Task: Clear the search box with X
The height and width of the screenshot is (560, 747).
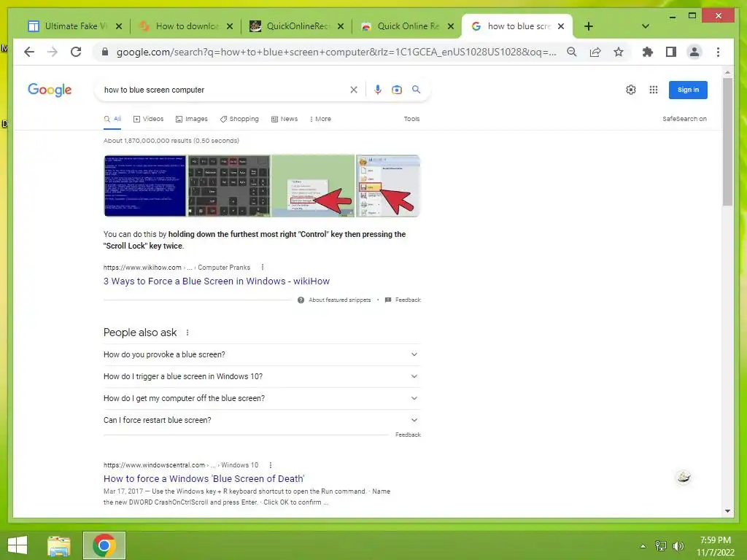Action: pyautogui.click(x=354, y=90)
